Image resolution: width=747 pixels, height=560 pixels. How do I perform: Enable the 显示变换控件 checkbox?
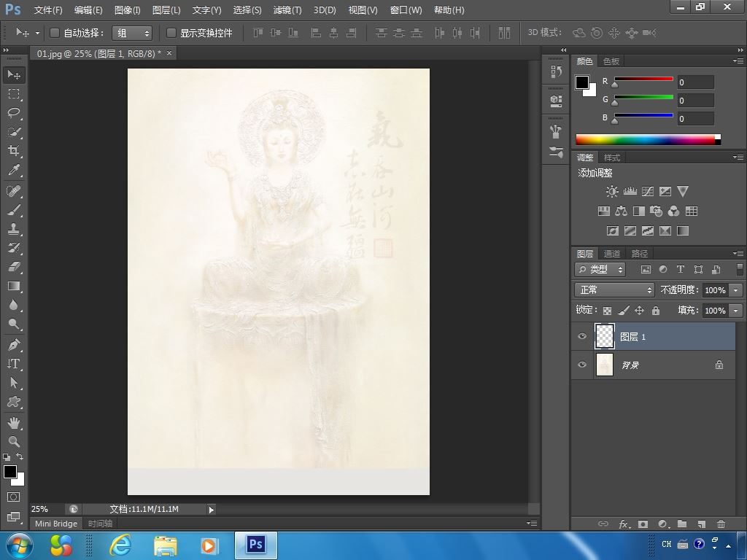[x=171, y=33]
